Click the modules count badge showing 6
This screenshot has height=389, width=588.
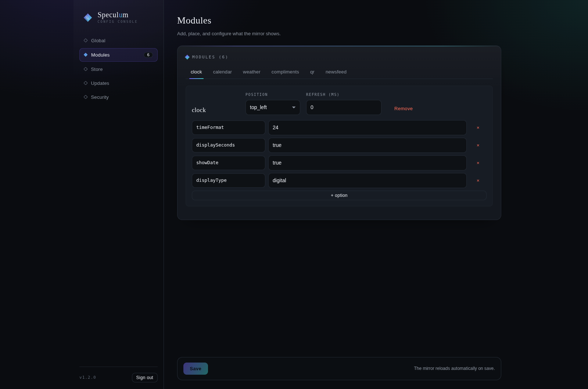tap(148, 55)
